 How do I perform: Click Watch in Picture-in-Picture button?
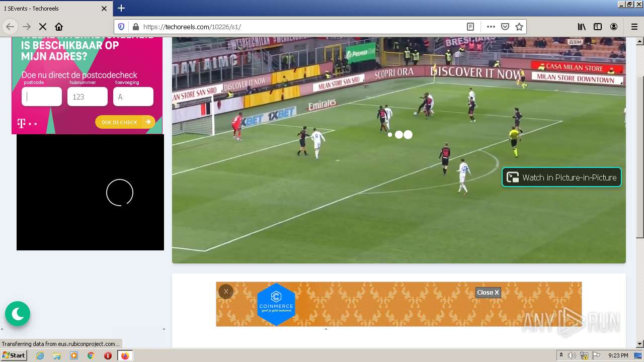tap(561, 177)
